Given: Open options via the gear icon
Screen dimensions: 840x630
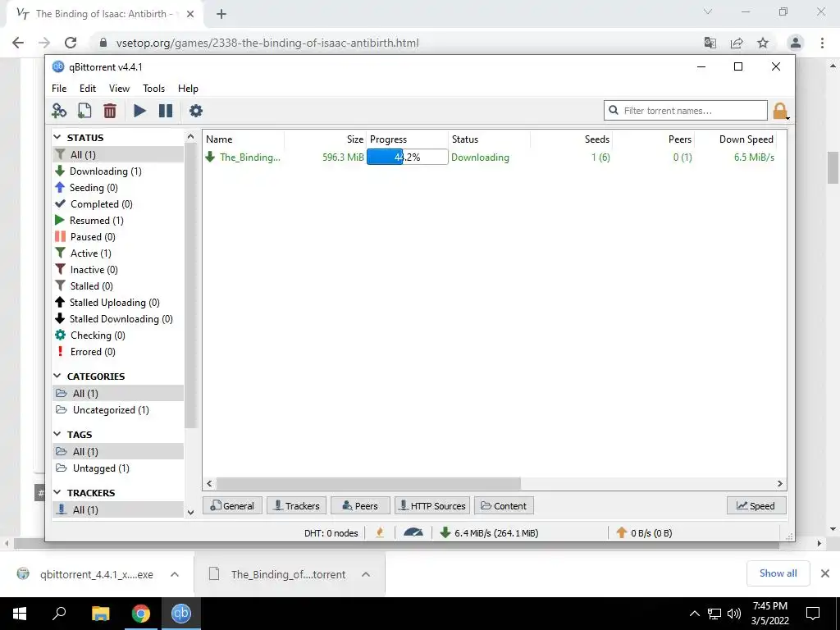Looking at the screenshot, I should pyautogui.click(x=196, y=111).
